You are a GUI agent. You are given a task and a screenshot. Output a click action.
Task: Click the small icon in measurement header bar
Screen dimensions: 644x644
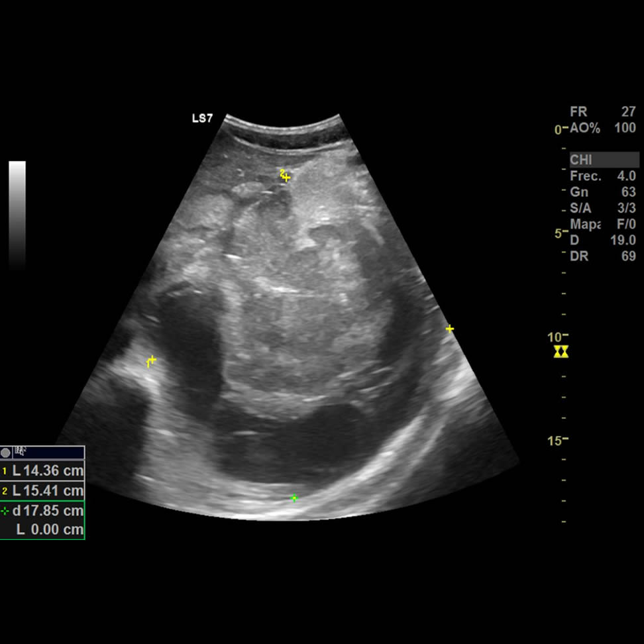click(x=21, y=453)
